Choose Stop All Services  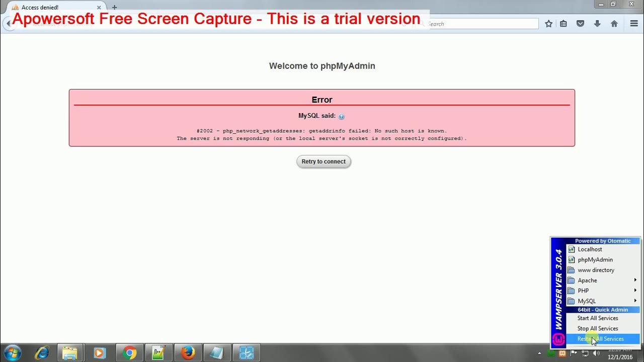603,328
